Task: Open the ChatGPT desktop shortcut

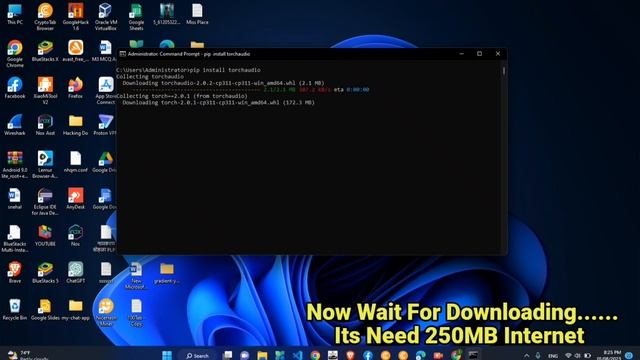Action: [76, 273]
